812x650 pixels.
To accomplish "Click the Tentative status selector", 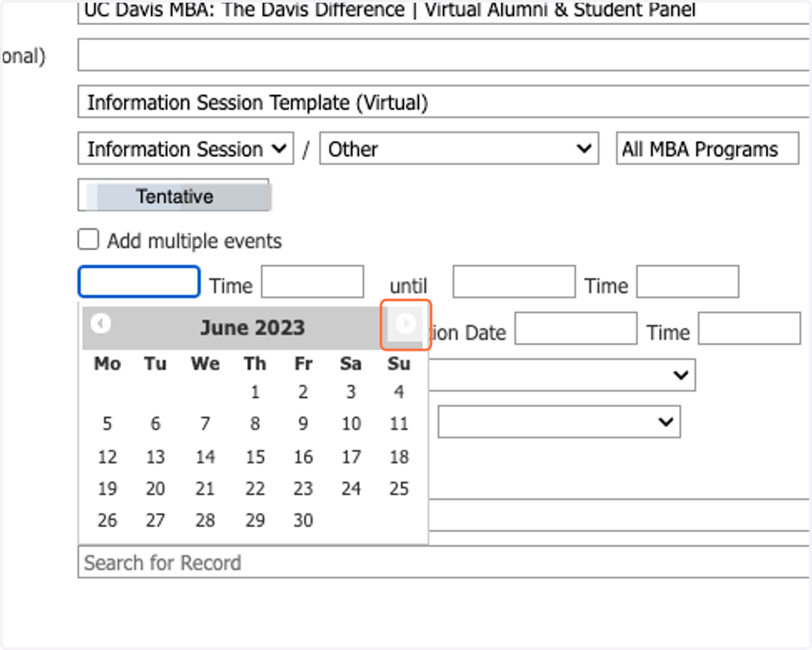I will tap(174, 196).
